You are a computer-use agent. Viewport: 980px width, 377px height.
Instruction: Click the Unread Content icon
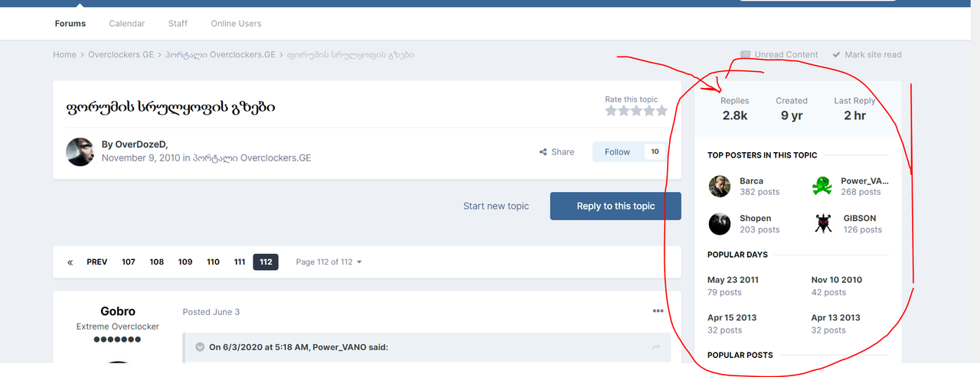(x=745, y=55)
